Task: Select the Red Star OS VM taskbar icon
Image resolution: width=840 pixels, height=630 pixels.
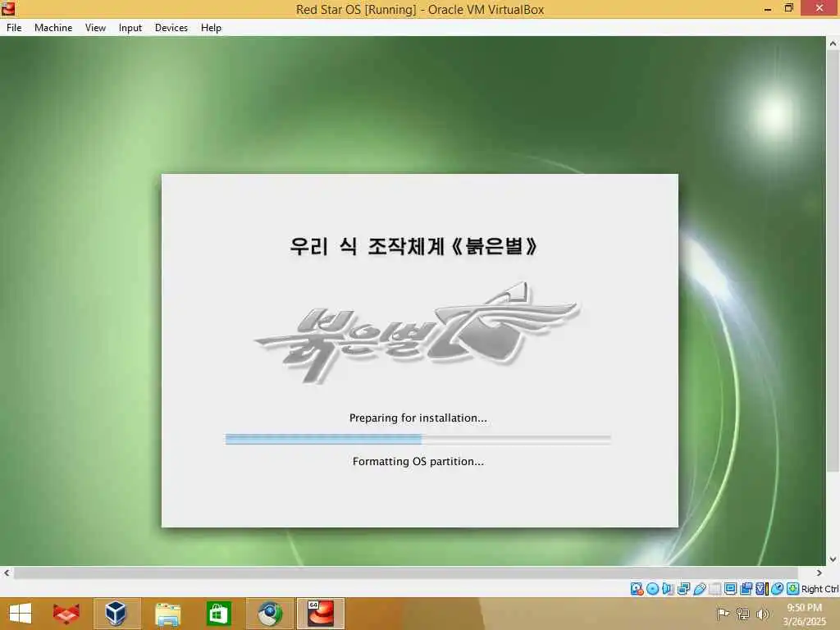Action: [321, 614]
